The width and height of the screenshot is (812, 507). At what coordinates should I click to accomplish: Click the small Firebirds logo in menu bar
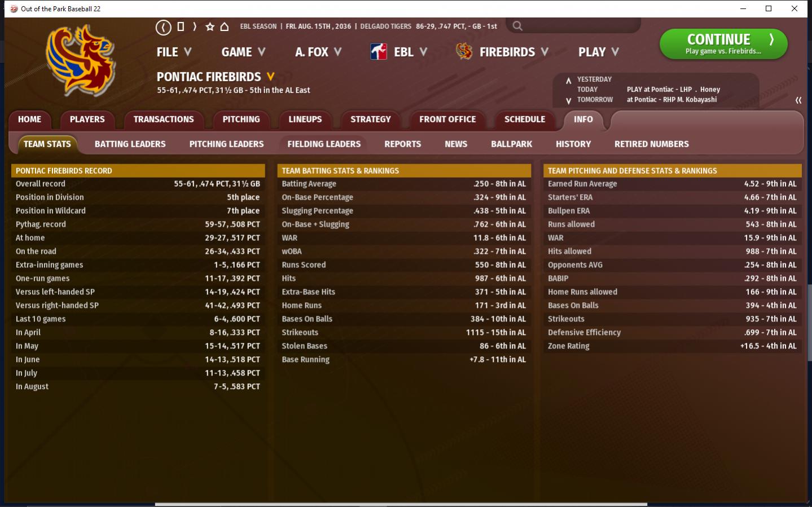click(x=464, y=52)
